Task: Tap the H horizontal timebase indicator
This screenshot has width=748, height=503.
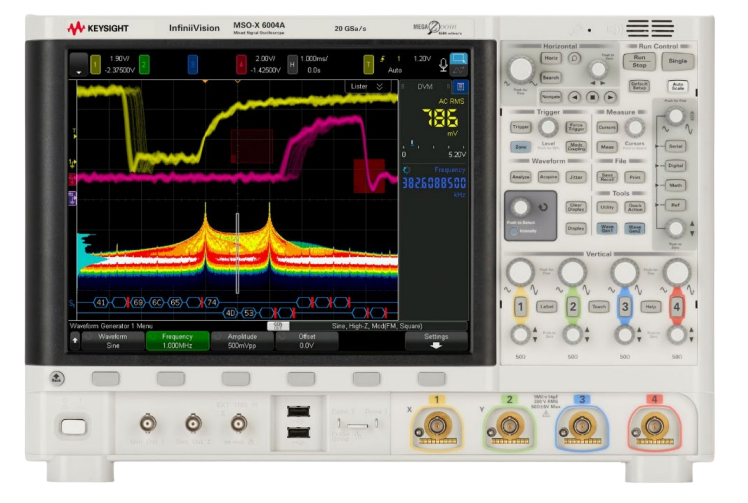Action: pyautogui.click(x=292, y=64)
